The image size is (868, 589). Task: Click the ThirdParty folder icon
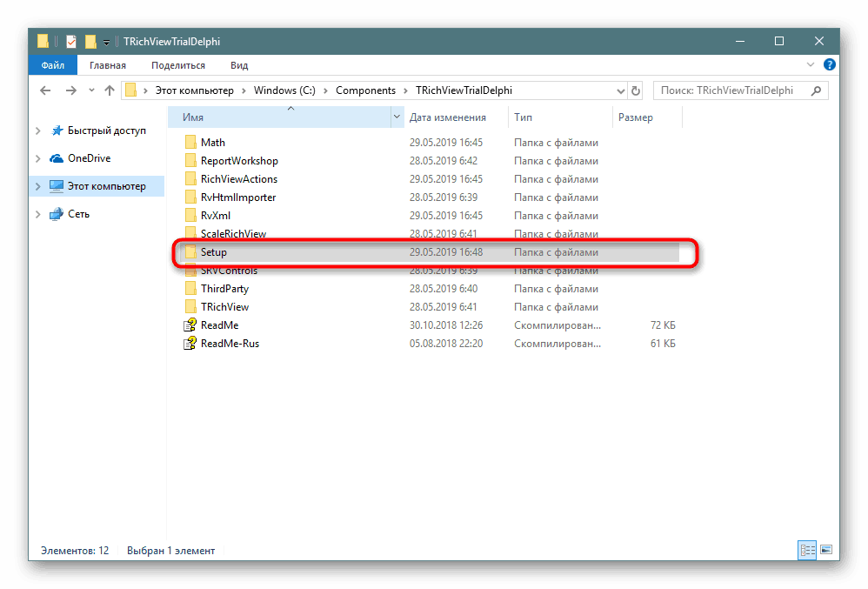[x=190, y=289]
